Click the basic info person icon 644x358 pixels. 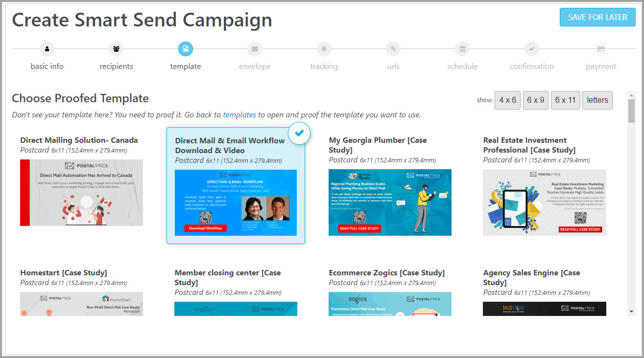[47, 49]
